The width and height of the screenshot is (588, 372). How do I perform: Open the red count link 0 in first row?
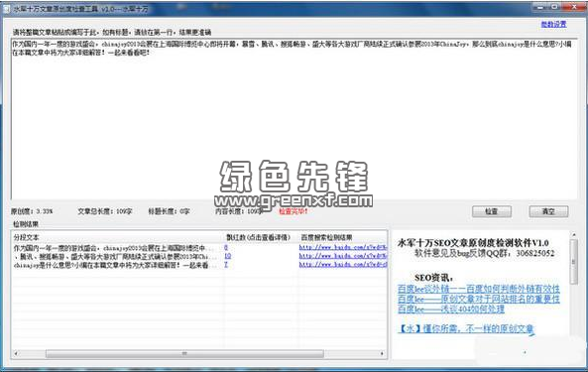[226, 247]
